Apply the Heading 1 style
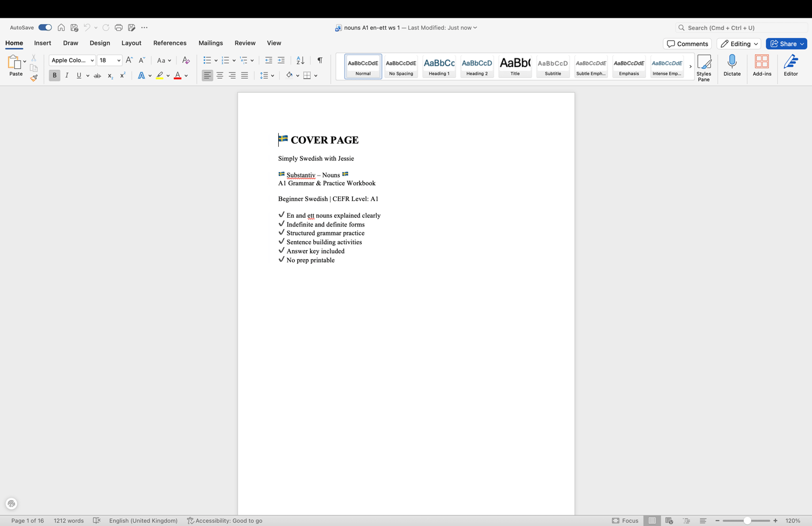Screen dimensions: 812x526 click(x=439, y=67)
